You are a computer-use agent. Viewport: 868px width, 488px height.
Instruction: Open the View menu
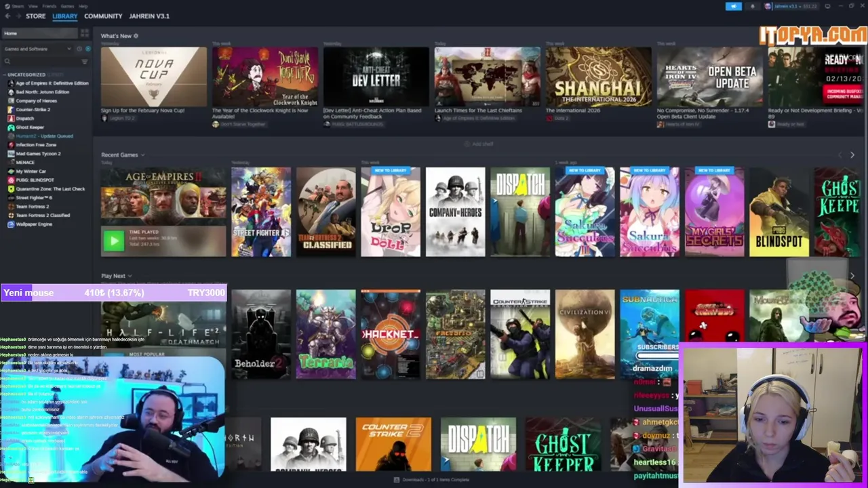point(33,6)
